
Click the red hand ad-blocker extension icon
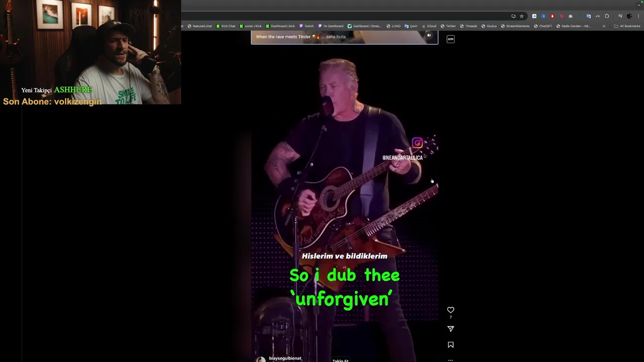click(x=552, y=16)
